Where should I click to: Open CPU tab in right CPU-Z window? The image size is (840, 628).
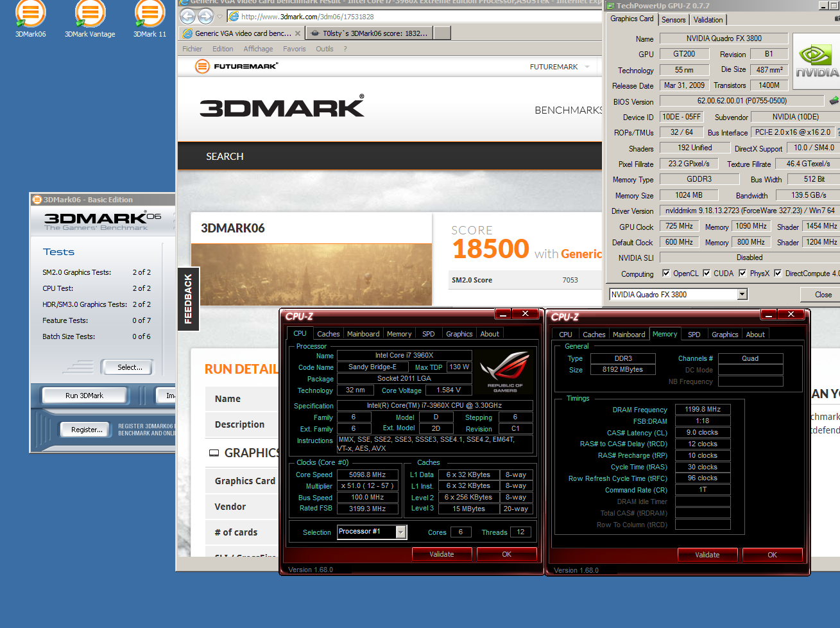click(x=565, y=335)
